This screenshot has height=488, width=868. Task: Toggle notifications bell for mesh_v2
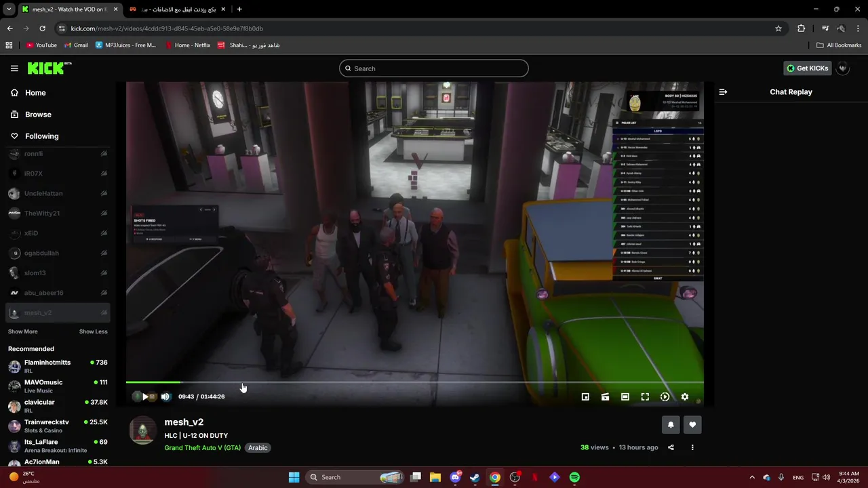click(671, 425)
